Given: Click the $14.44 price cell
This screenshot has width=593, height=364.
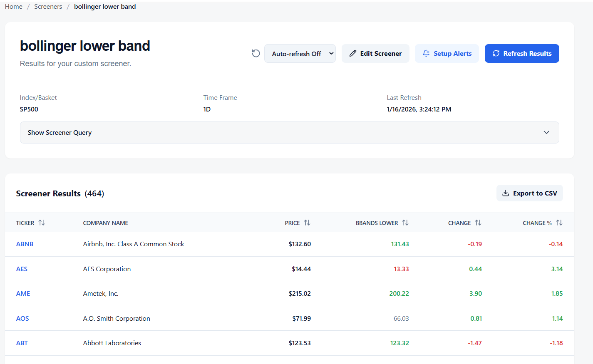Looking at the screenshot, I should [301, 269].
